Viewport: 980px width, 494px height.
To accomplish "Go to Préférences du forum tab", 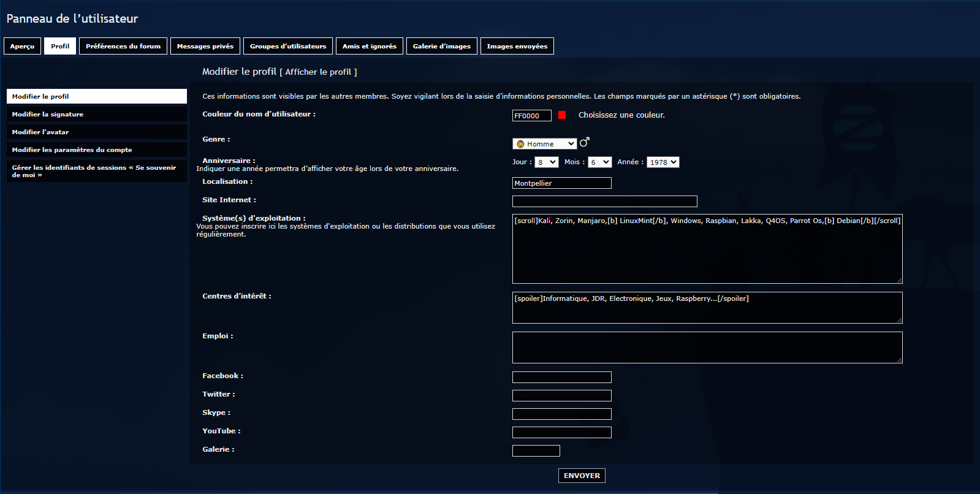I will (x=123, y=47).
